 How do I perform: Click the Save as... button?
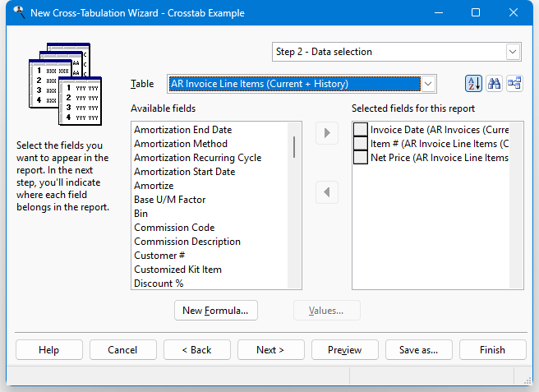coord(418,350)
